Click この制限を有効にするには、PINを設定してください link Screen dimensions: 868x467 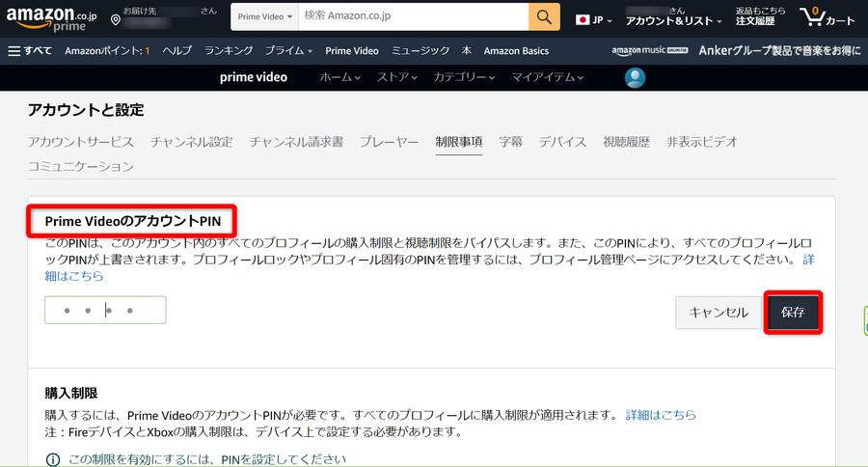207,459
